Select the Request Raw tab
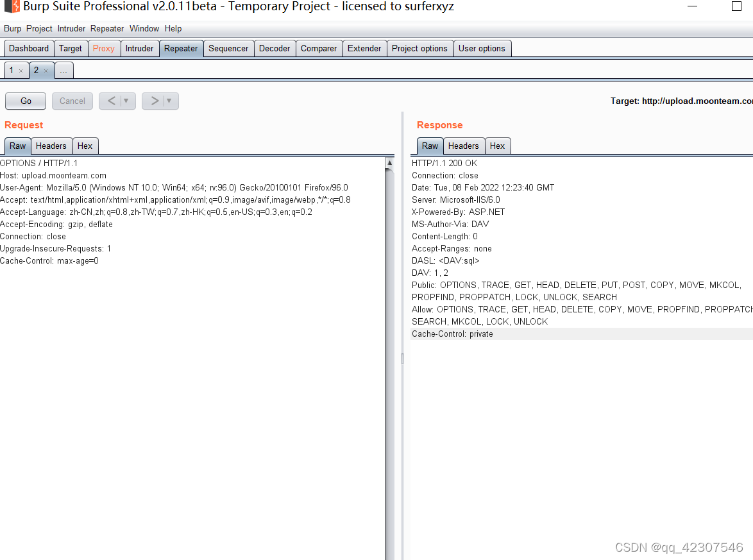This screenshot has width=753, height=560. point(18,146)
